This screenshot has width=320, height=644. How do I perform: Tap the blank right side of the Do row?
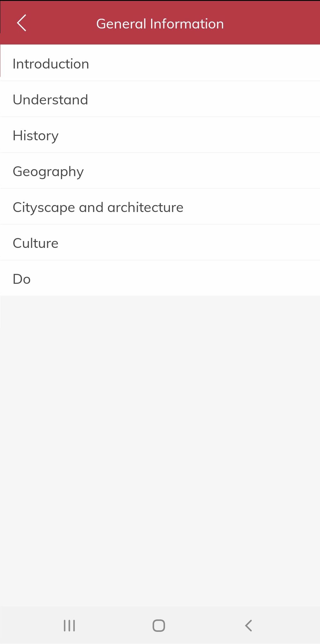240,279
